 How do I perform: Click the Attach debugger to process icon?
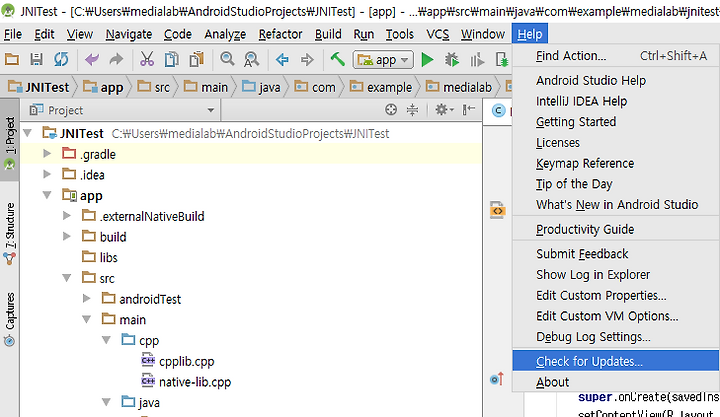[501, 60]
